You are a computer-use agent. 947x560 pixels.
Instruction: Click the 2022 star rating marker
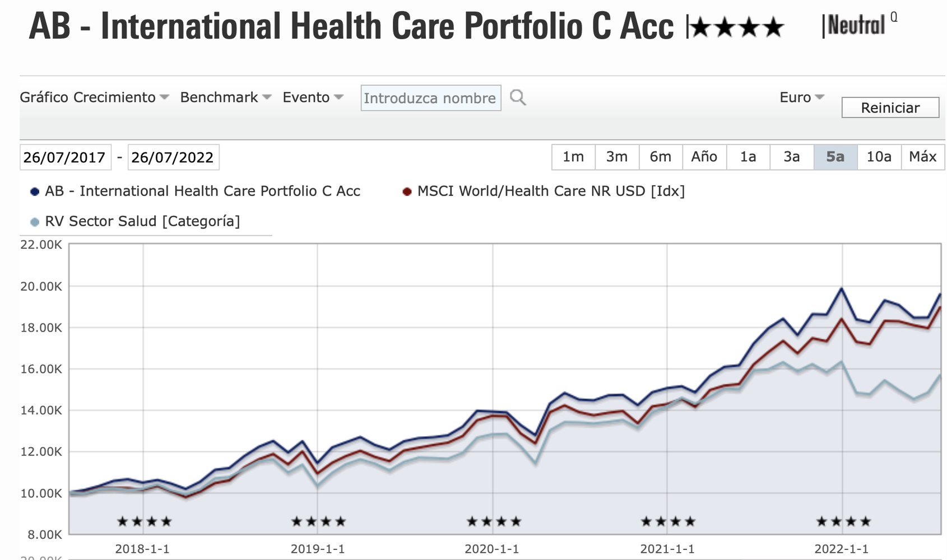pyautogui.click(x=843, y=522)
